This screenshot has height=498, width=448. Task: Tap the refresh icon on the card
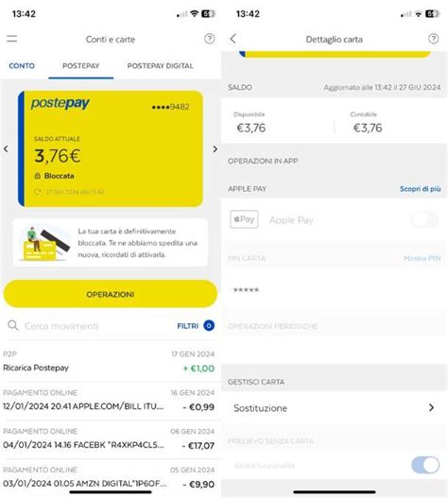[x=38, y=192]
